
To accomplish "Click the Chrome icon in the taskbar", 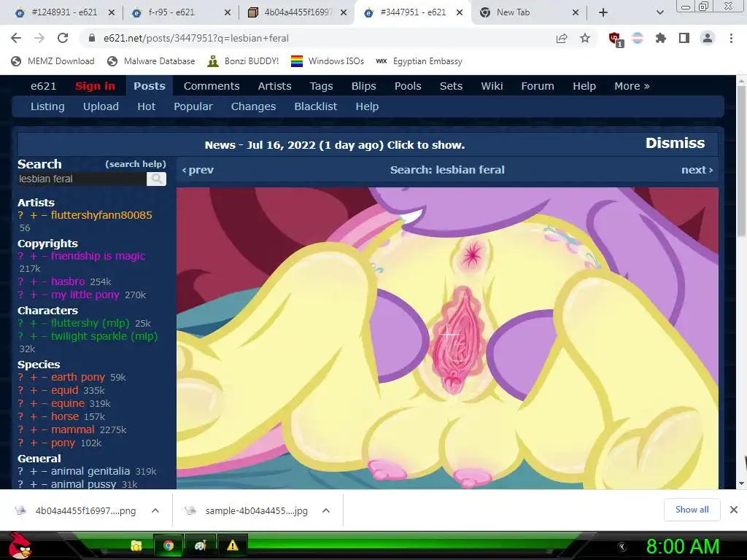I will tap(169, 545).
